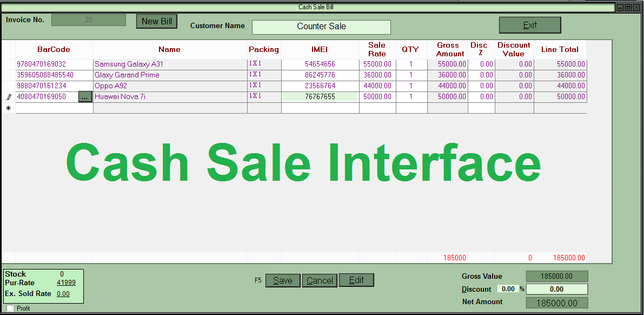
Task: Click the Edit button
Action: 356,280
